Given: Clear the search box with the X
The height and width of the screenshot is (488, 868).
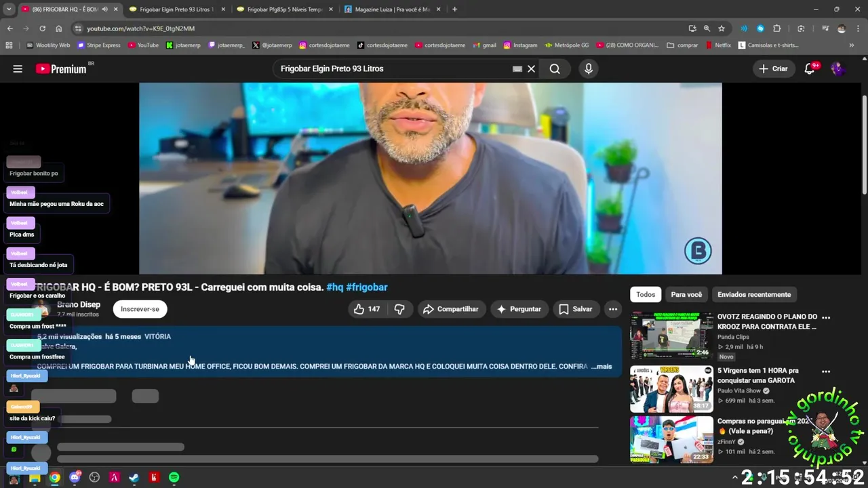Looking at the screenshot, I should 532,68.
